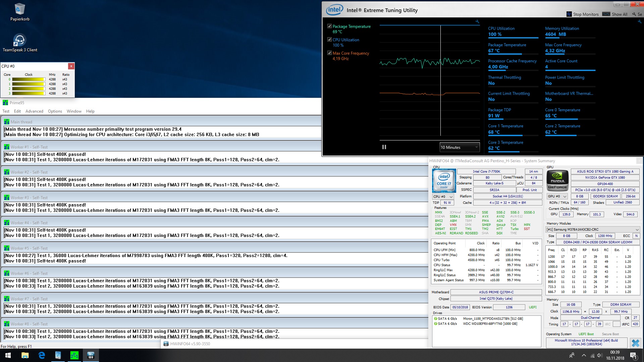Open the graph wrench settings icon

point(477,22)
